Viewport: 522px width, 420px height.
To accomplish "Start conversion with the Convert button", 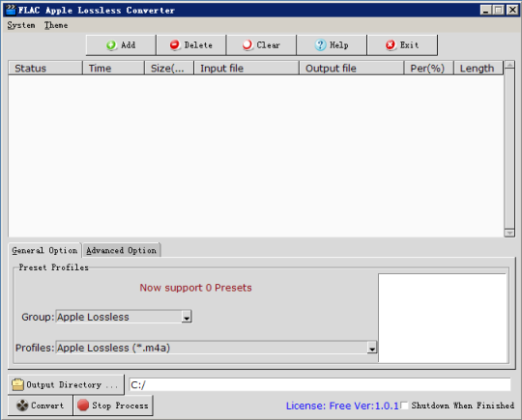I will (x=40, y=406).
